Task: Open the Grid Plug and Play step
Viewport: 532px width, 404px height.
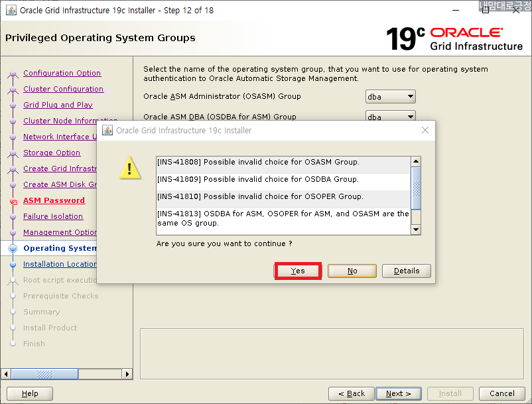Action: pos(58,105)
